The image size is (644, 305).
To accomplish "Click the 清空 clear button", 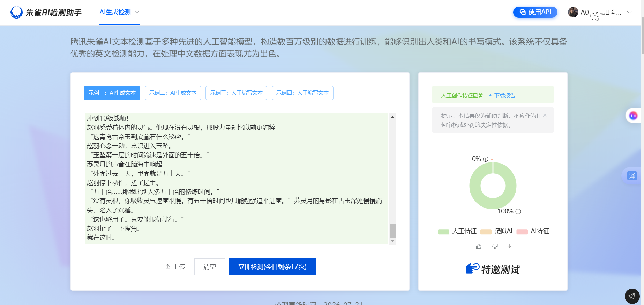I will [x=210, y=267].
